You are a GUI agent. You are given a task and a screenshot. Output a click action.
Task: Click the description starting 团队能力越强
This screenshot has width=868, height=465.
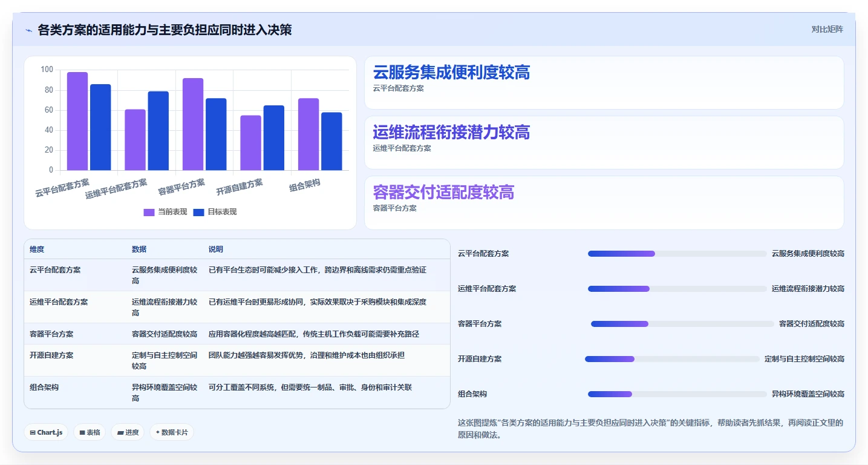307,355
